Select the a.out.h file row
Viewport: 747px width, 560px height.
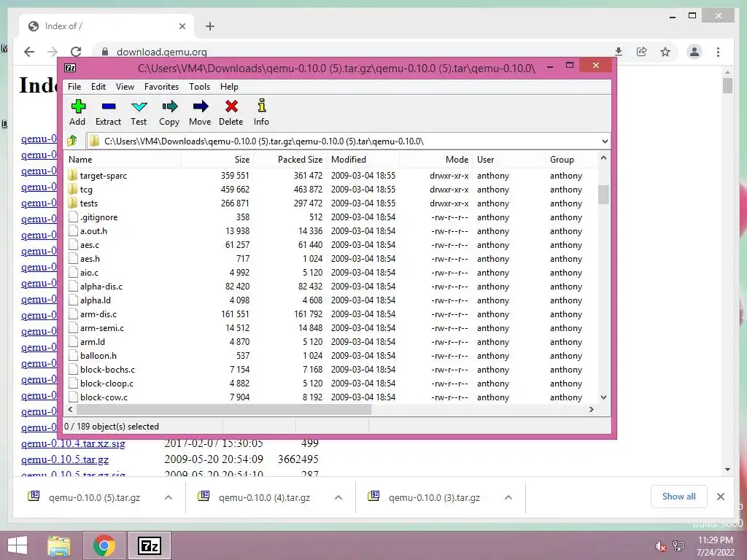pos(331,231)
